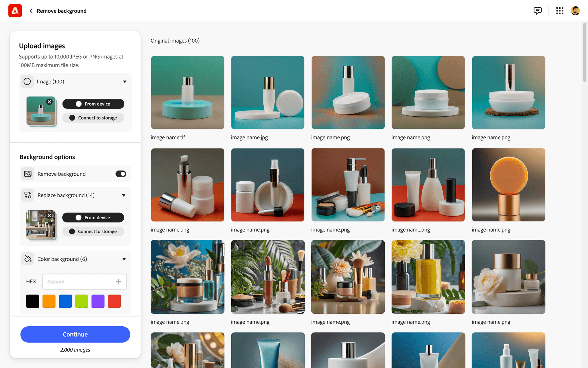588x368 pixels.
Task: Pick the red color swatch
Action: [114, 301]
